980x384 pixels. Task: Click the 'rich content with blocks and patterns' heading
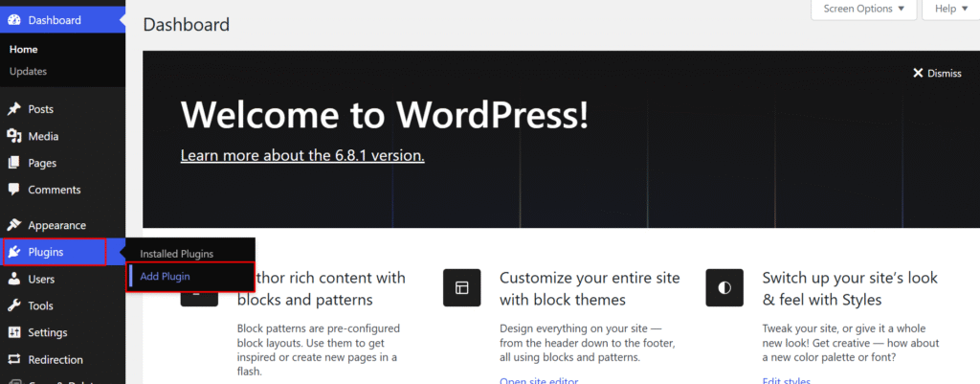(322, 288)
